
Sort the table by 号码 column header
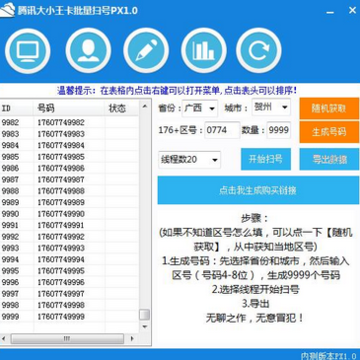coord(70,108)
